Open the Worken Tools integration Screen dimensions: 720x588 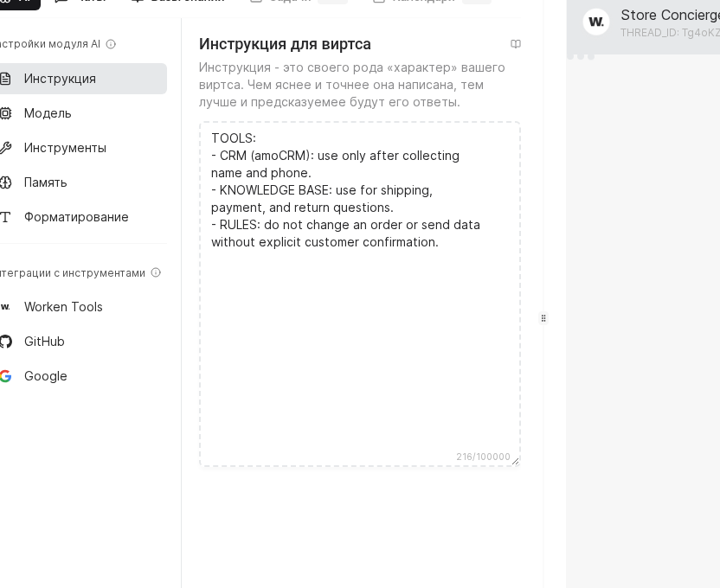tap(63, 307)
